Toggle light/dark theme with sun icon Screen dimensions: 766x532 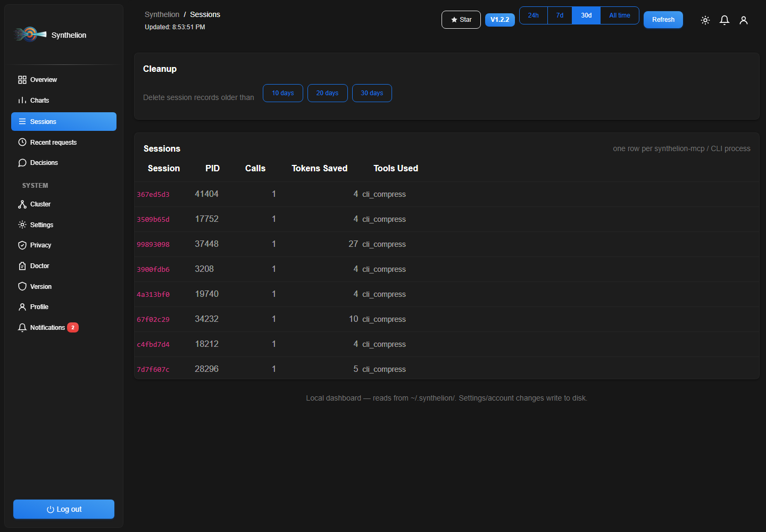705,20
